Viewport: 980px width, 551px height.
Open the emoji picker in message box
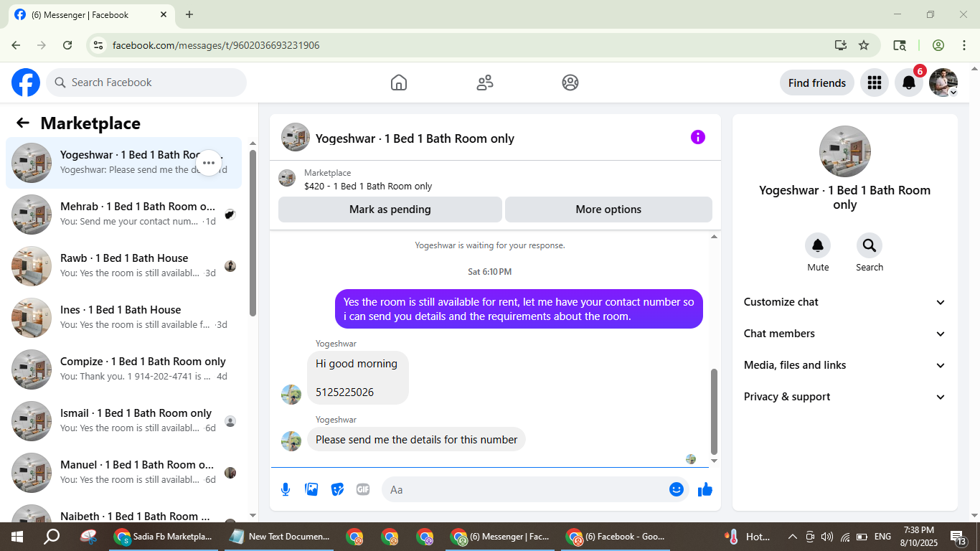point(677,489)
